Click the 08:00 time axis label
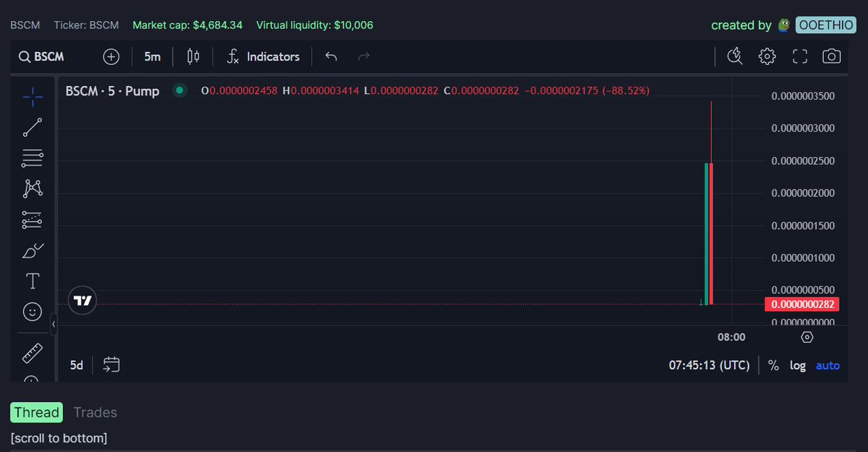 731,337
